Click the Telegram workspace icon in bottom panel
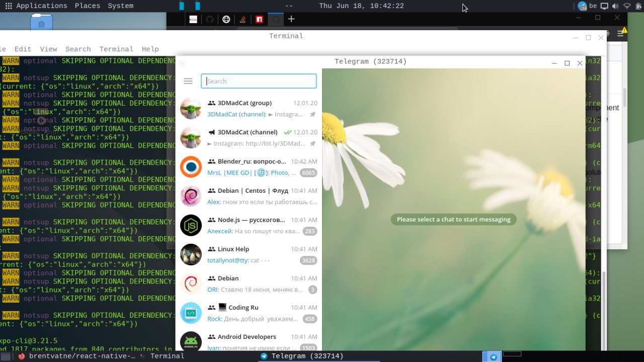Image resolution: width=644 pixels, height=362 pixels. [x=493, y=356]
